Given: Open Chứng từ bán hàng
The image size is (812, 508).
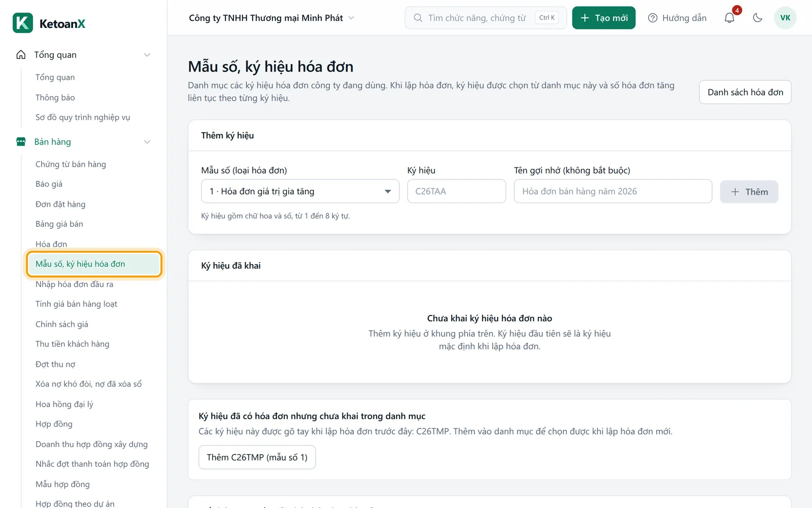Looking at the screenshot, I should (x=71, y=164).
